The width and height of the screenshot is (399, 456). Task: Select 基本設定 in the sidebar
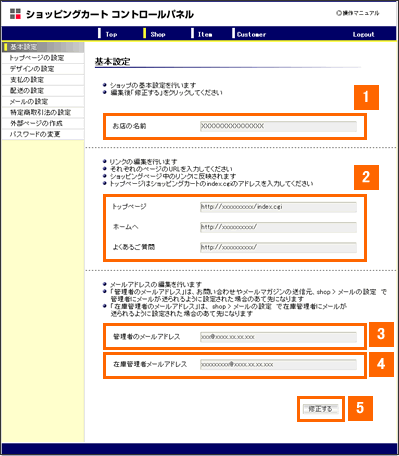coord(43,47)
